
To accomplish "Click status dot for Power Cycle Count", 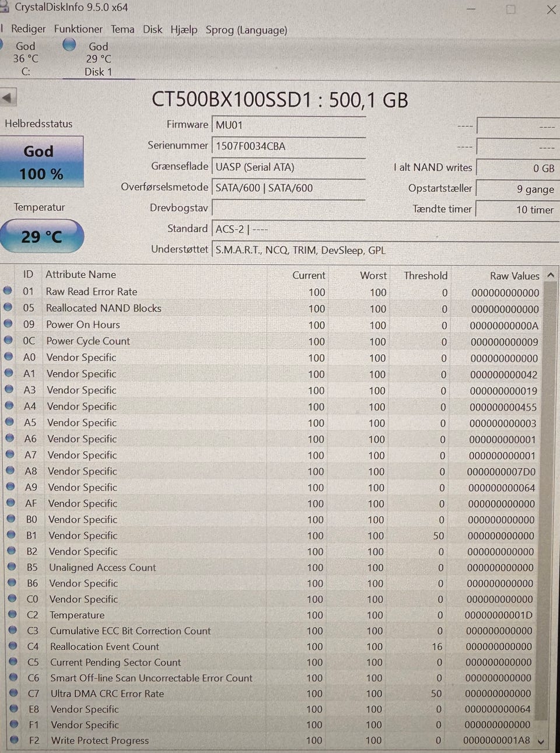I will (8, 339).
